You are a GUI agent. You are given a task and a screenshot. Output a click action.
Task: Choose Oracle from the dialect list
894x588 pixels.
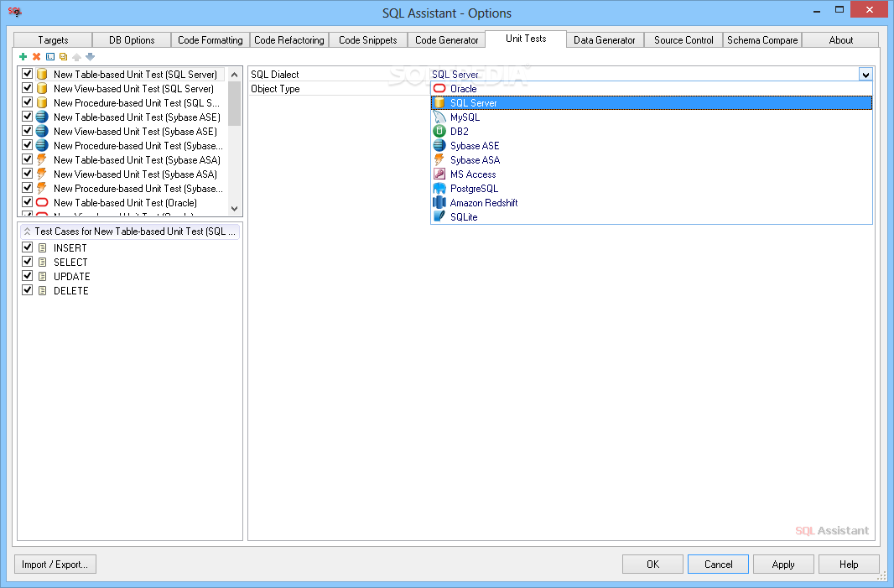point(652,88)
